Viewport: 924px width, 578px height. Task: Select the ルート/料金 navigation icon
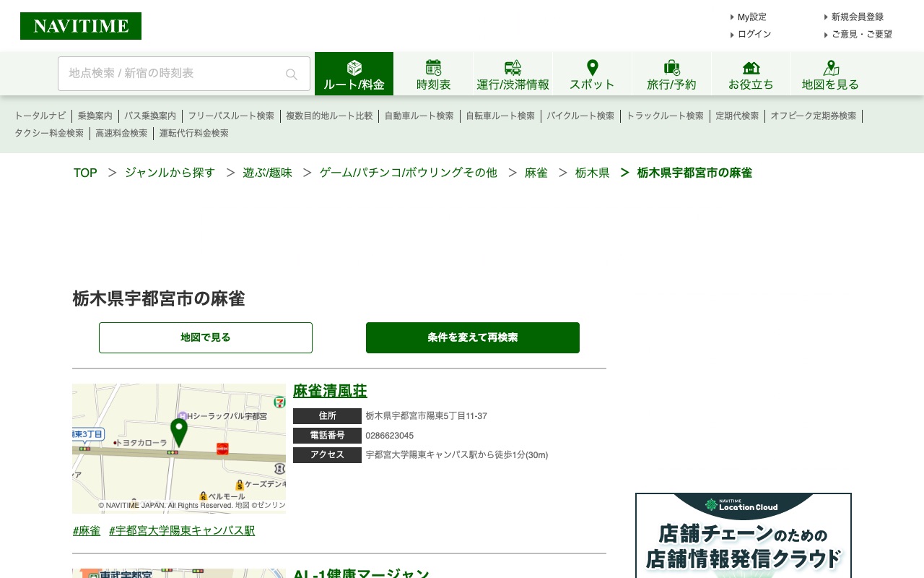pos(354,69)
